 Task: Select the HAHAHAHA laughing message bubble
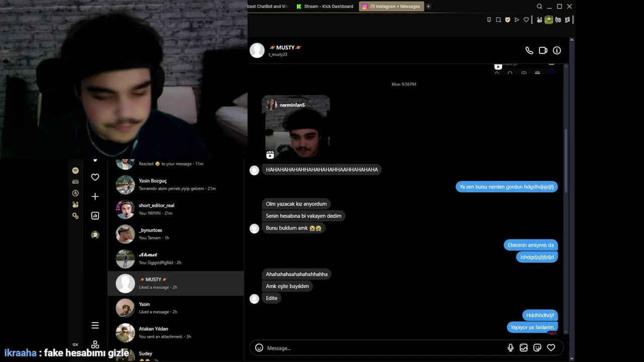point(321,169)
